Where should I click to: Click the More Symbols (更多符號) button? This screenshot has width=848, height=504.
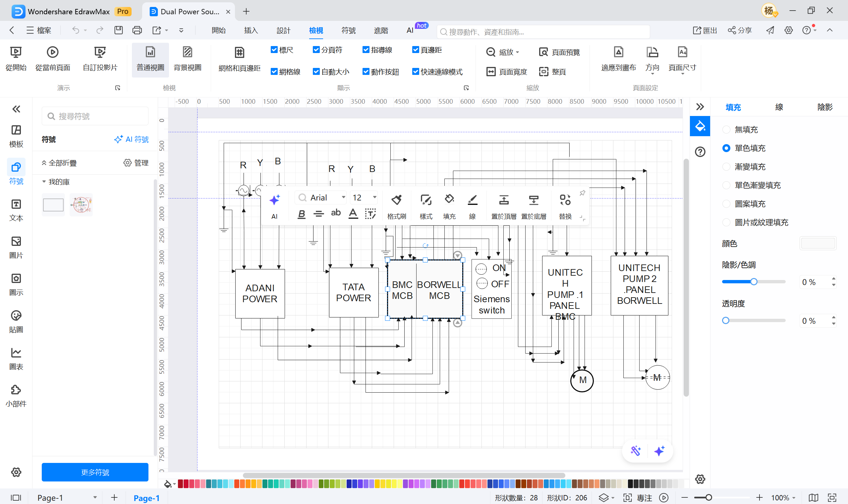(95, 472)
